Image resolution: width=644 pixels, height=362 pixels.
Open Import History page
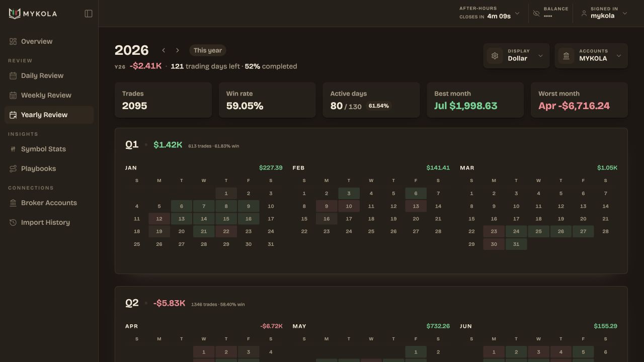[x=49, y=222]
